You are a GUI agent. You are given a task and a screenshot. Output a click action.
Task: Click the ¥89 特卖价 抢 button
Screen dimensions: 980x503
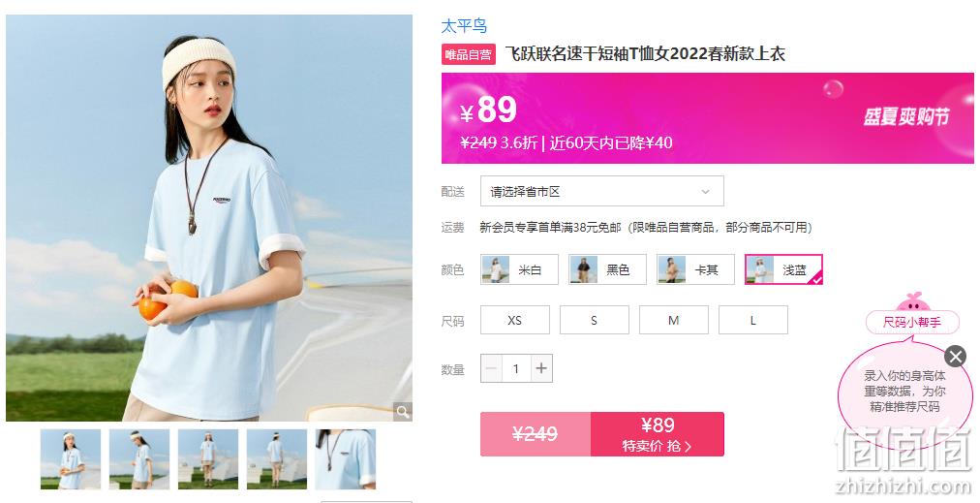(x=658, y=434)
